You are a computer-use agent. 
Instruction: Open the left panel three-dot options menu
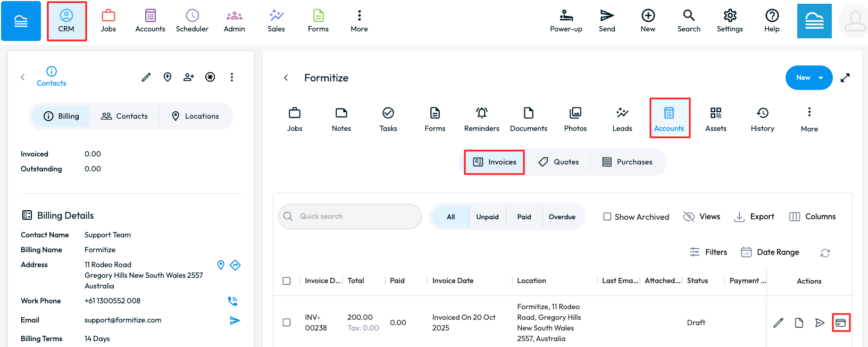pos(232,77)
